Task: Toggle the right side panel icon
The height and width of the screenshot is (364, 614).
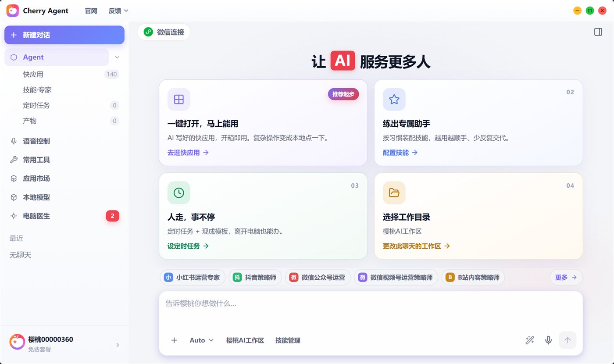Action: (598, 32)
